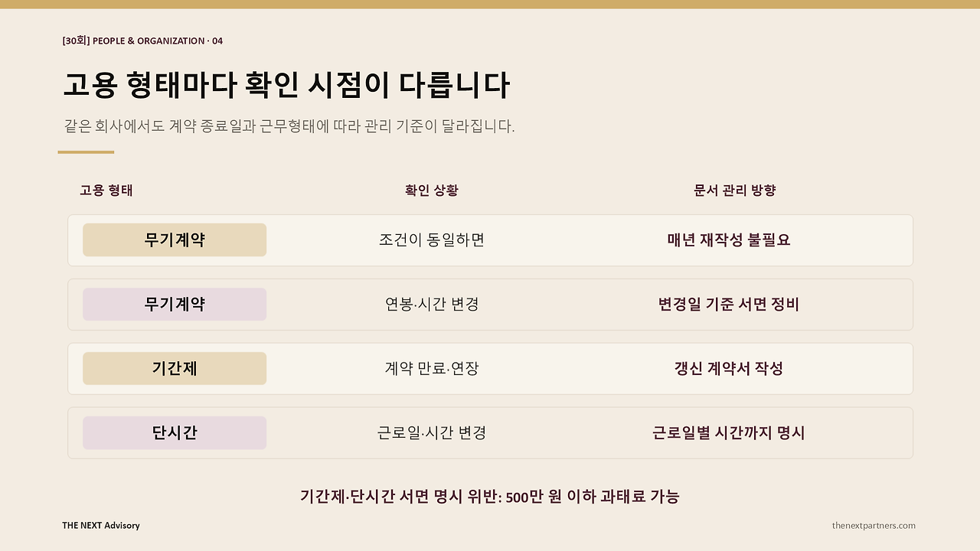Click THE NEXT Advisory footer text
The height and width of the screenshot is (551, 980).
(x=101, y=525)
